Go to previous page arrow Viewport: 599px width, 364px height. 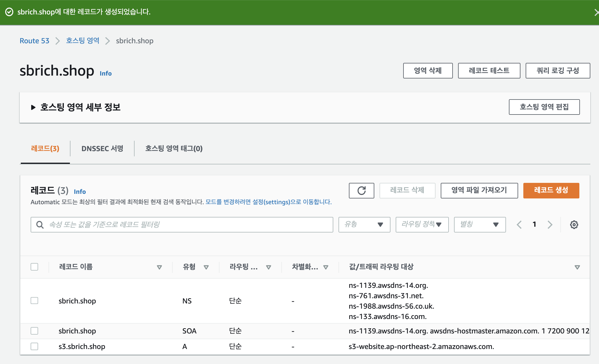[x=519, y=225]
